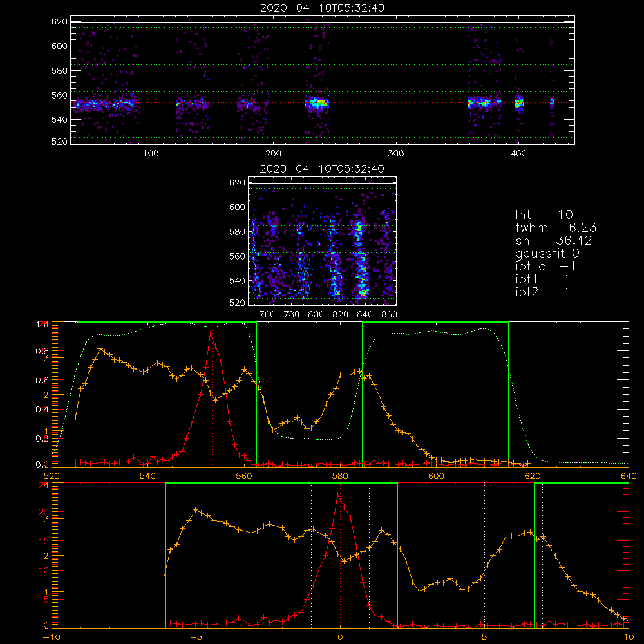Click the 'ipt2 -1' entry
Viewport: 644px width, 644px height.
pos(542,292)
